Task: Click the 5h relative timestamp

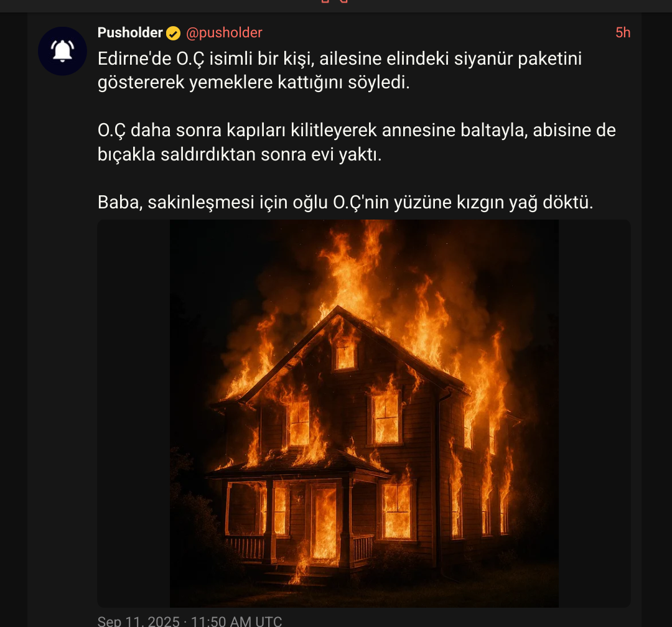Action: coord(623,32)
